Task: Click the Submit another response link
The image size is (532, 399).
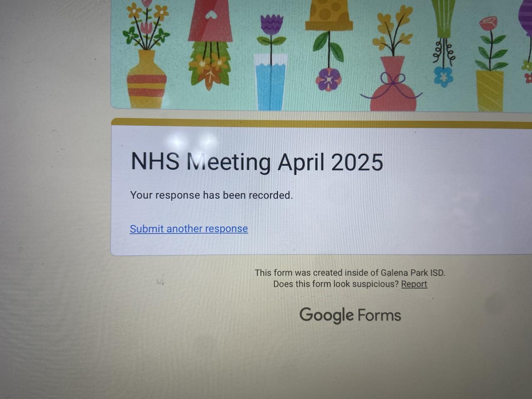Action: click(x=189, y=229)
